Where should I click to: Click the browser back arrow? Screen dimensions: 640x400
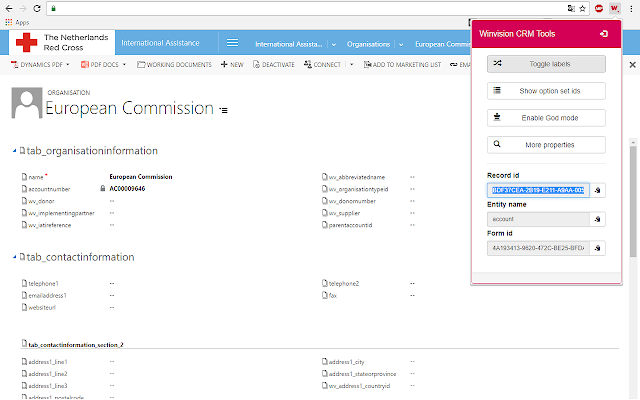9,8
